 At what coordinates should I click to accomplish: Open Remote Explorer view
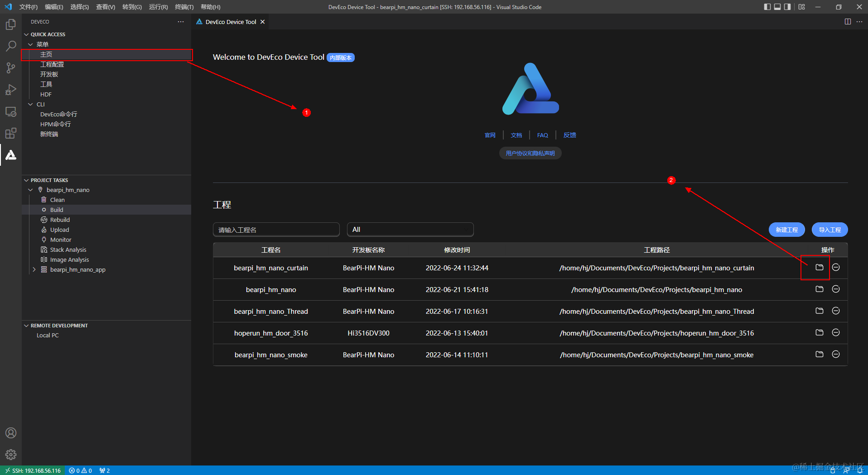coord(11,111)
